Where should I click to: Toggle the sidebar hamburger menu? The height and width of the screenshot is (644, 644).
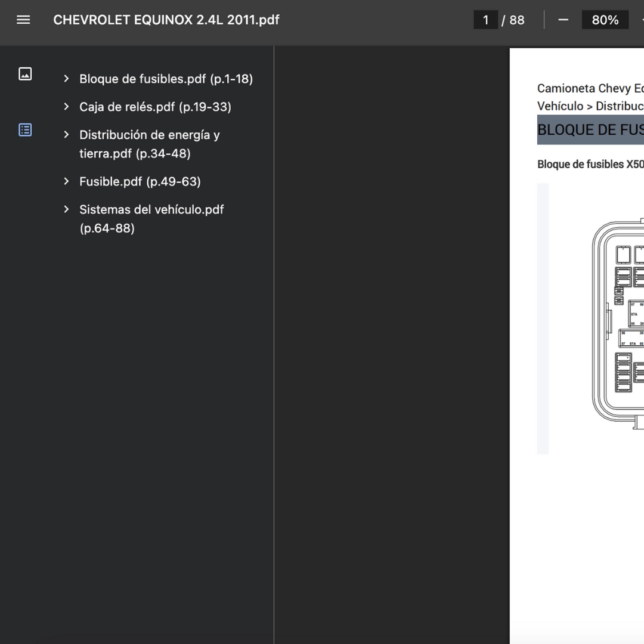pos(23,20)
